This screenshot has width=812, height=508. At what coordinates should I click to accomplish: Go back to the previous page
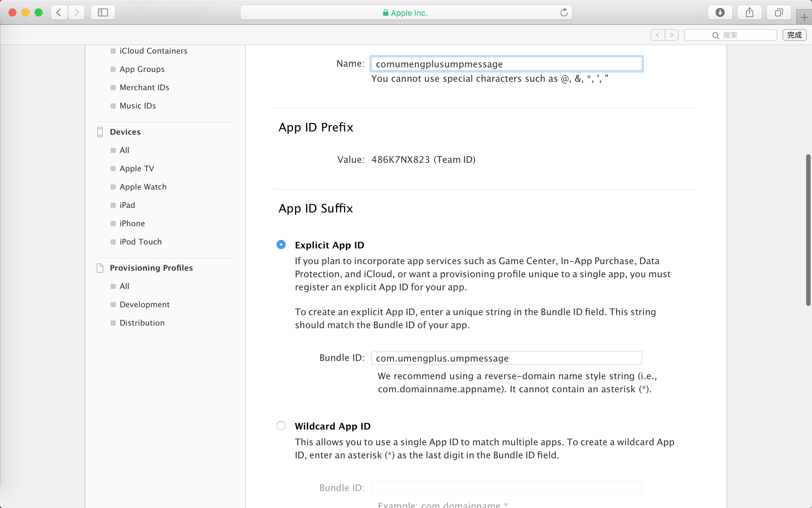59,13
